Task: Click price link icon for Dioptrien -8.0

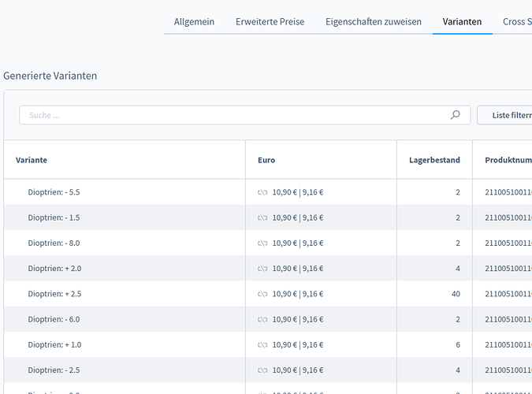Action: pos(263,243)
